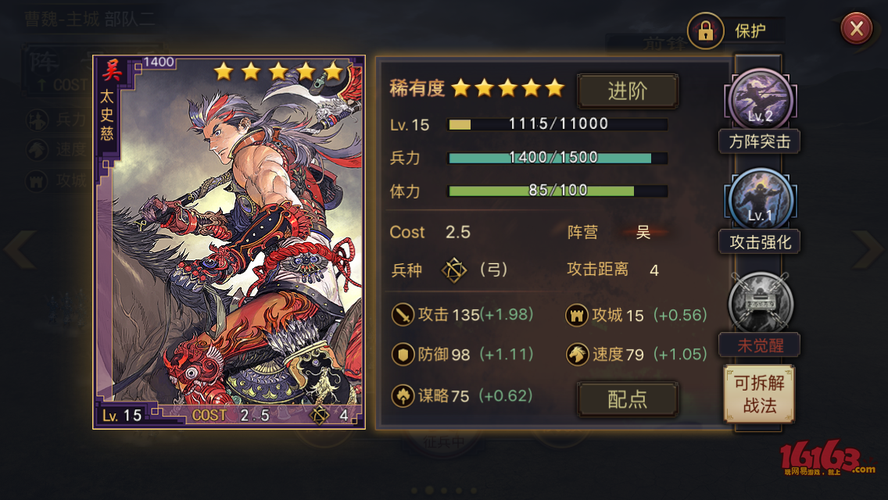Tap the 体力 stamina bar
This screenshot has width=888, height=500.
(558, 191)
